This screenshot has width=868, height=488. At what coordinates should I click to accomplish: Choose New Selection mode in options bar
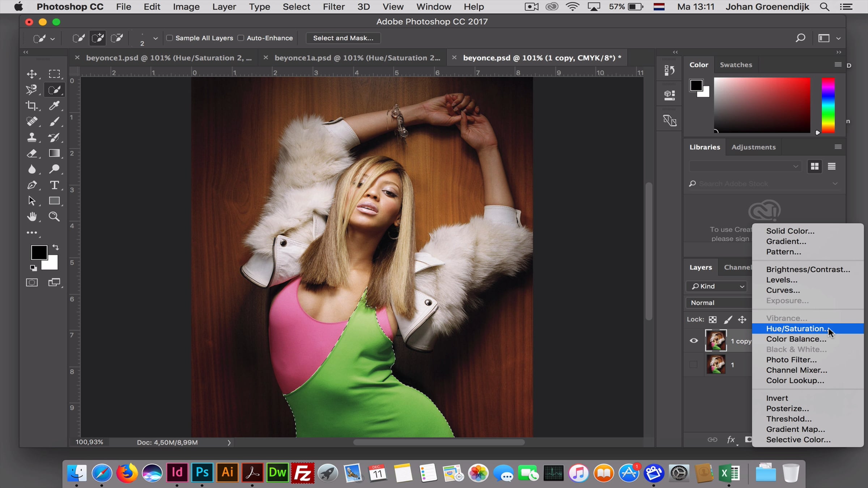click(78, 38)
